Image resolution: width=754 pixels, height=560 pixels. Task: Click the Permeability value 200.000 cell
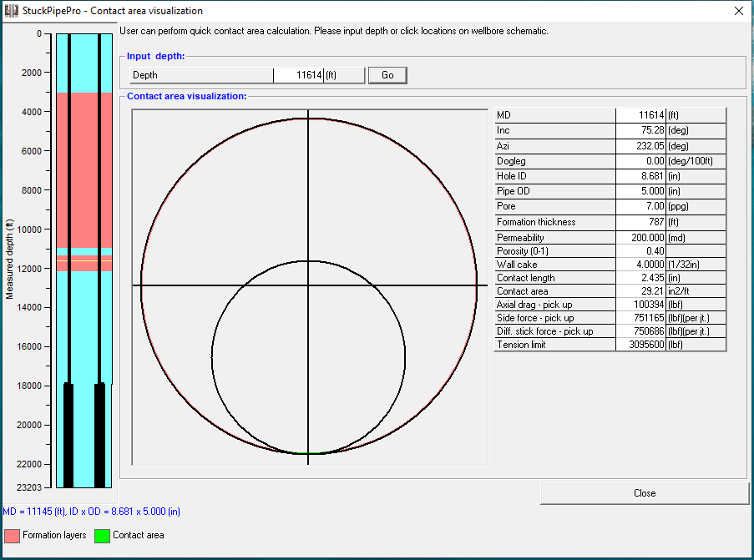point(640,238)
